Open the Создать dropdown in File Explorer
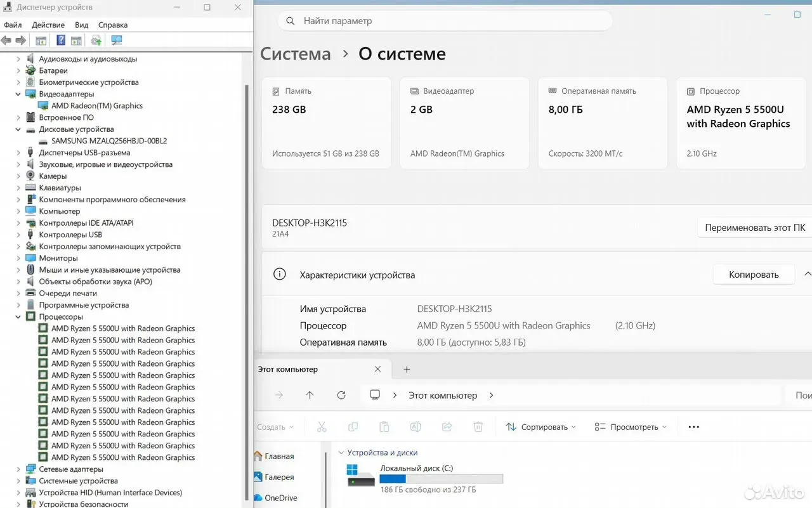The width and height of the screenshot is (812, 508). pos(275,427)
